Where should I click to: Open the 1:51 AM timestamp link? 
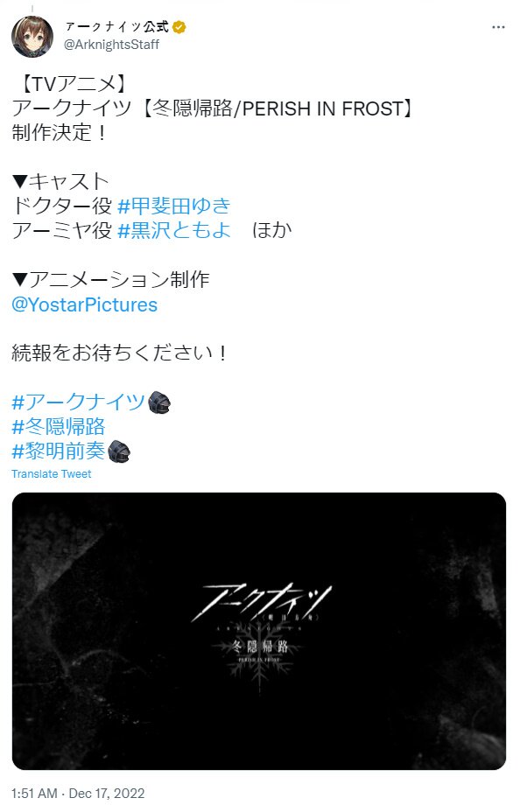pyautogui.click(x=34, y=794)
